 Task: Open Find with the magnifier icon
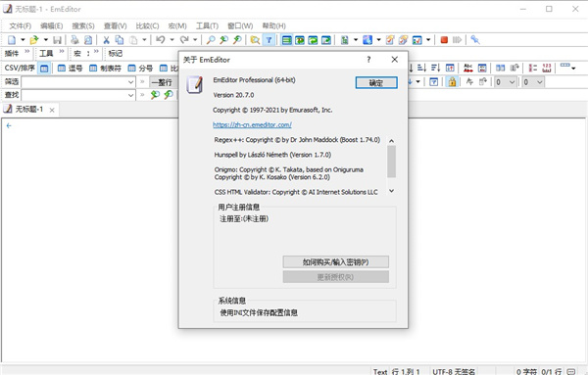pyautogui.click(x=211, y=40)
